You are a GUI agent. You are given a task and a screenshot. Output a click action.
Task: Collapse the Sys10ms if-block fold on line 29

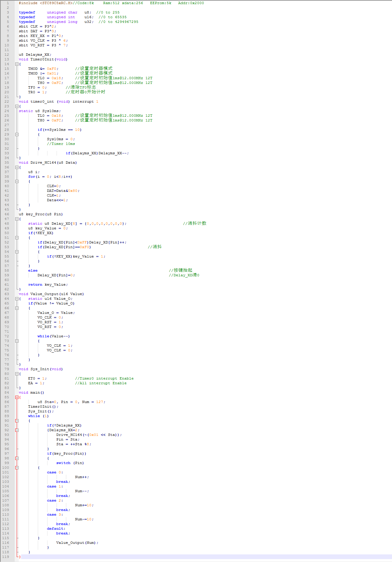(17, 134)
